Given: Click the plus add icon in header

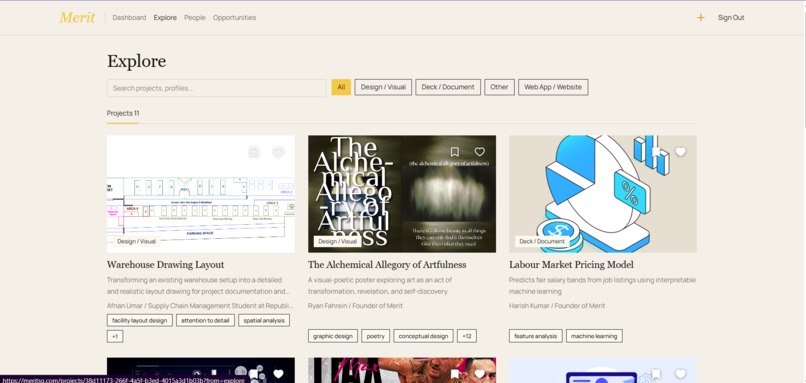Looking at the screenshot, I should click(x=701, y=17).
